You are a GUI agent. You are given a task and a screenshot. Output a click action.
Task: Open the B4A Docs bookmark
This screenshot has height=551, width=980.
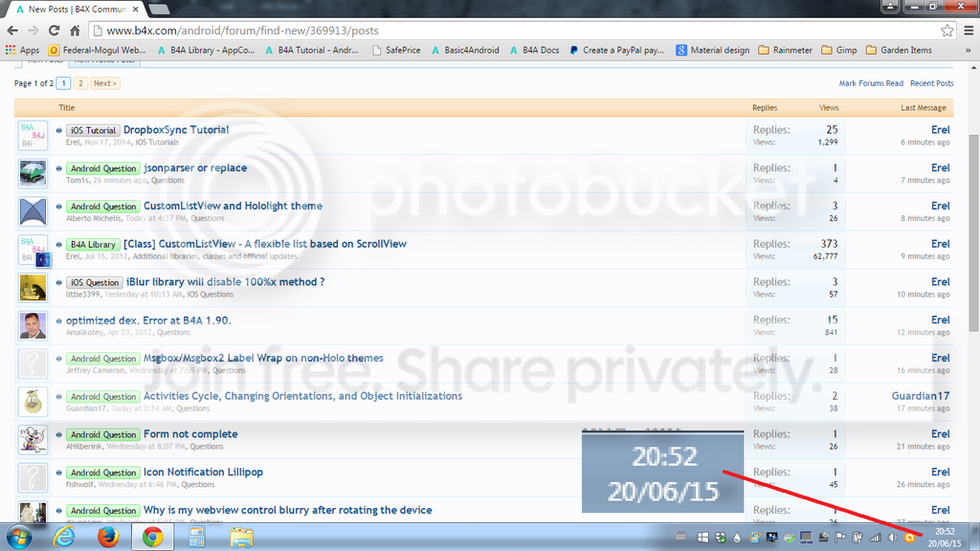click(x=534, y=50)
